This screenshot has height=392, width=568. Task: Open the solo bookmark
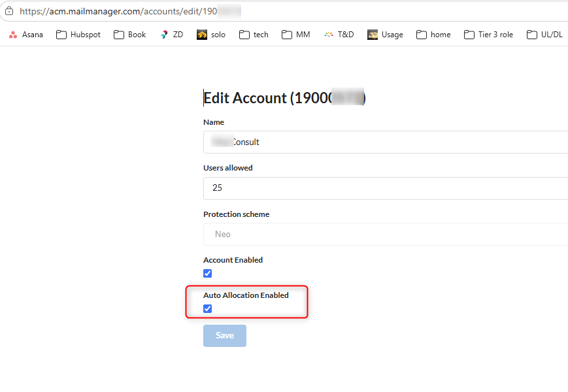(211, 35)
